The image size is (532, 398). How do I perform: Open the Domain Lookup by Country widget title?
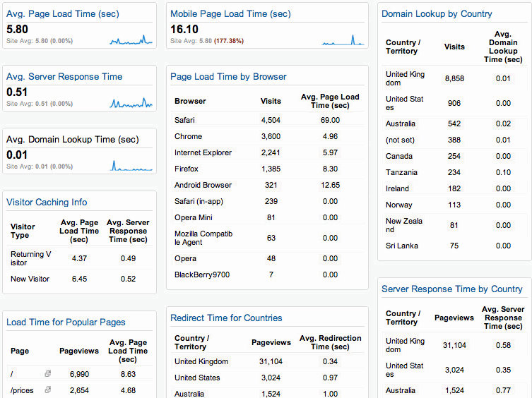[x=437, y=14]
